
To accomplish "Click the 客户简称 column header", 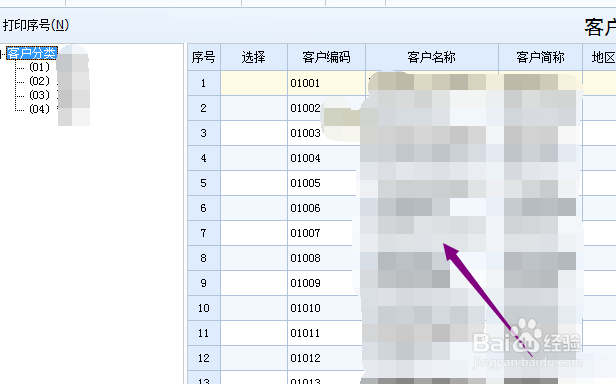I will point(540,57).
